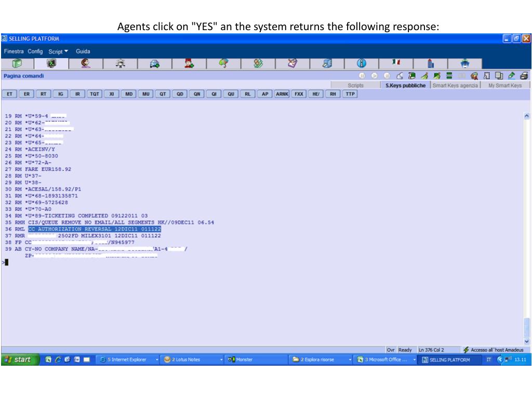Switch to S.Keys pubbliche tab
This screenshot has height=399, width=532.
pos(405,85)
